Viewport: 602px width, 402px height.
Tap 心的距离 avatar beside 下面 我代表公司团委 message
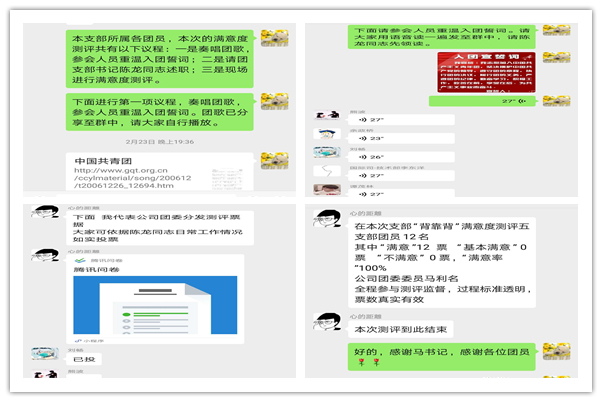click(45, 212)
